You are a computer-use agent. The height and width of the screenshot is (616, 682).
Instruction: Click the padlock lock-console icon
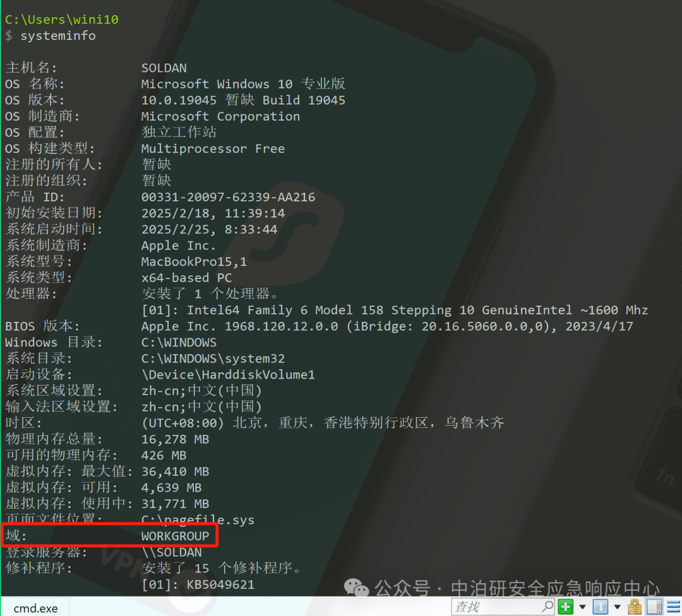tap(635, 607)
